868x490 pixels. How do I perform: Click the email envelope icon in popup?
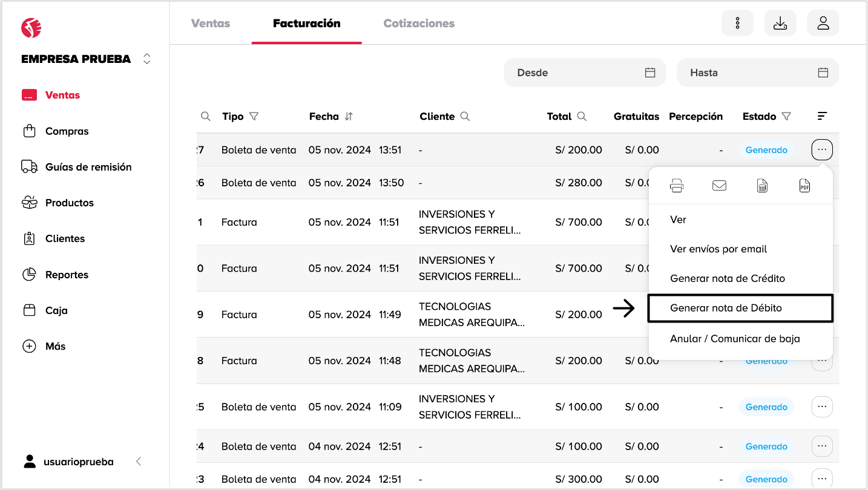click(719, 186)
